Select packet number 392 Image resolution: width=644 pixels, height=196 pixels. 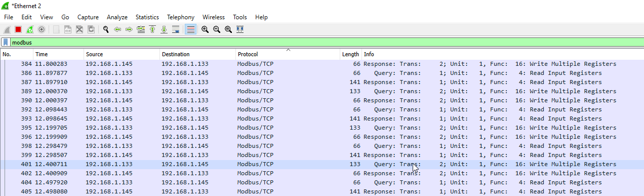click(322, 109)
